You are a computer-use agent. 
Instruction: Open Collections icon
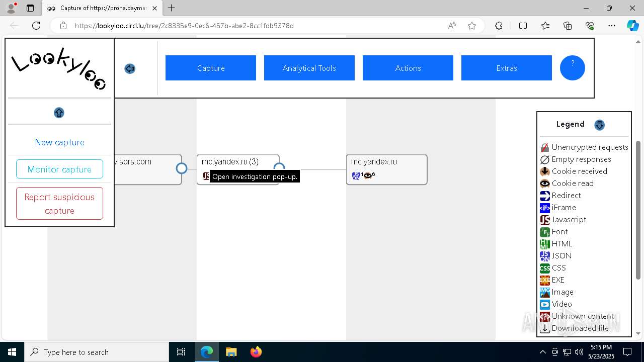568,26
